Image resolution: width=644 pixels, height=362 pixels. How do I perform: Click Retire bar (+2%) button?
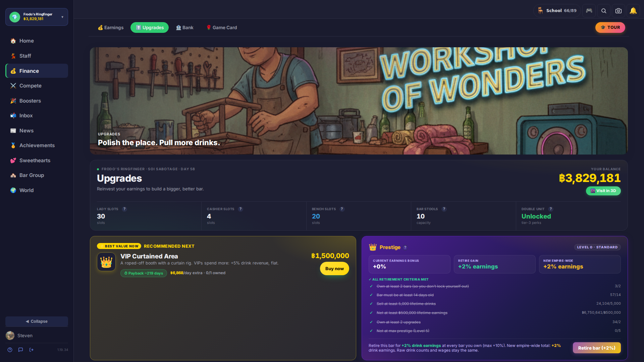[596, 348]
